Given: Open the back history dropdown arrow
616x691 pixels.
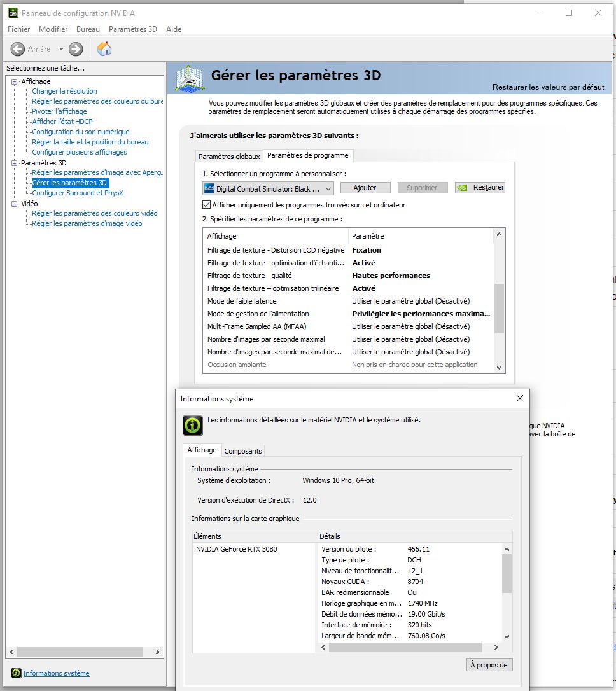Looking at the screenshot, I should tap(61, 49).
